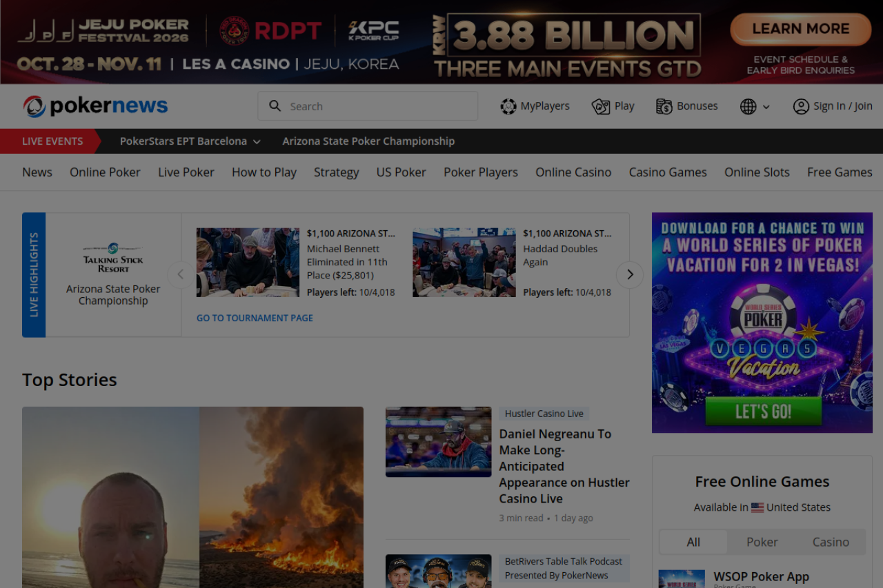Open Haddad Doubles Again photo
The height and width of the screenshot is (588, 883).
click(464, 263)
